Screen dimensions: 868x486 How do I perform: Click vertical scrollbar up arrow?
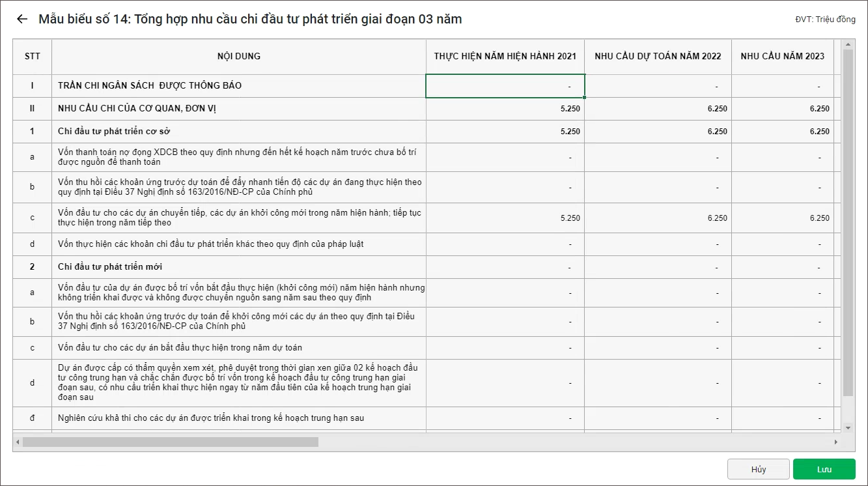click(x=848, y=45)
